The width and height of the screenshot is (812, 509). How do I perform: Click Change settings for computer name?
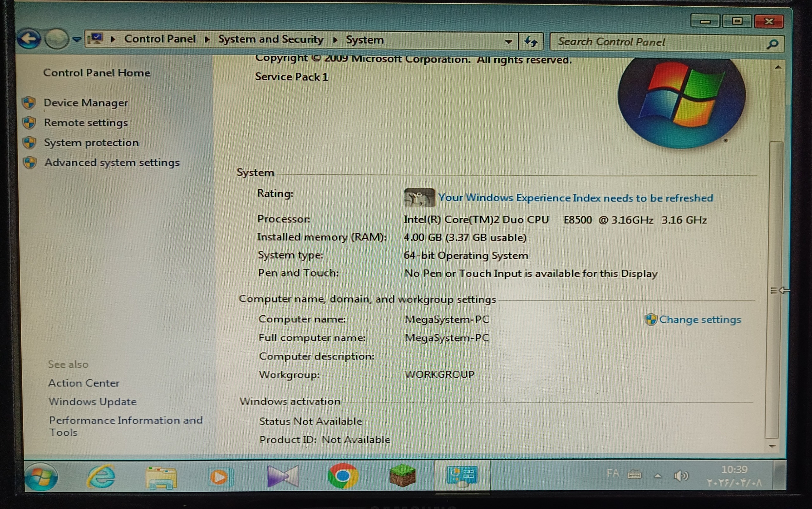coord(700,319)
